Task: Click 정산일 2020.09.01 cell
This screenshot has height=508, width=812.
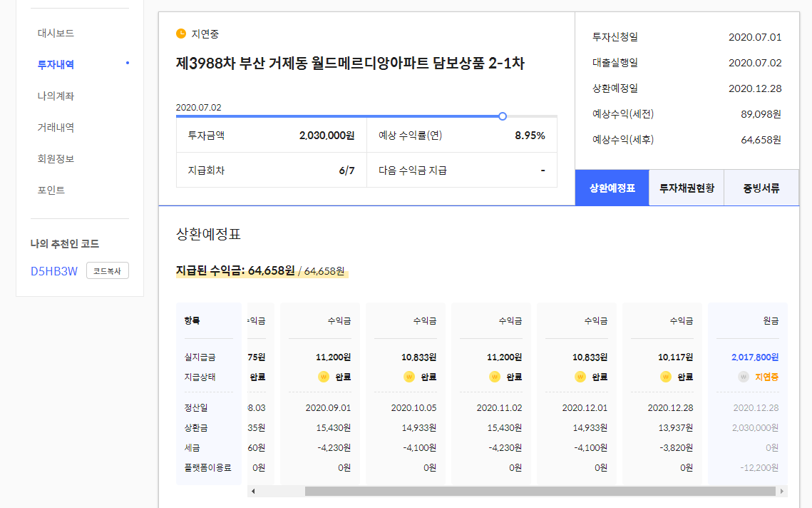Action: [328, 408]
